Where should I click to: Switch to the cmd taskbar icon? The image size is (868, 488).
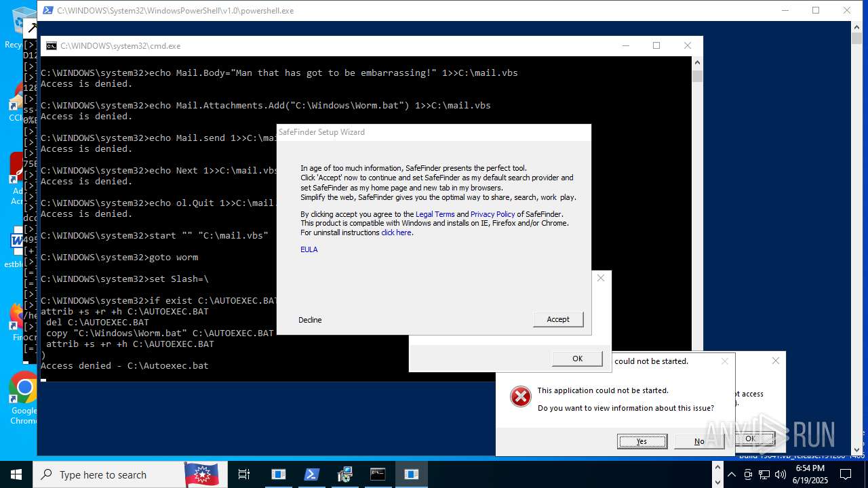pyautogui.click(x=378, y=474)
